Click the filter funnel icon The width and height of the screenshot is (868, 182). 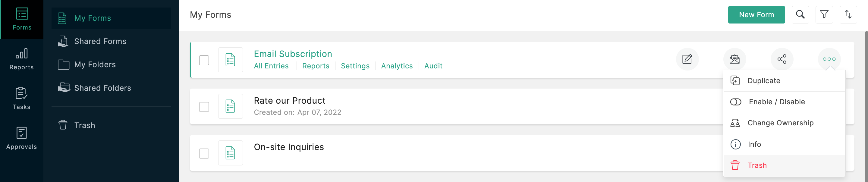824,14
